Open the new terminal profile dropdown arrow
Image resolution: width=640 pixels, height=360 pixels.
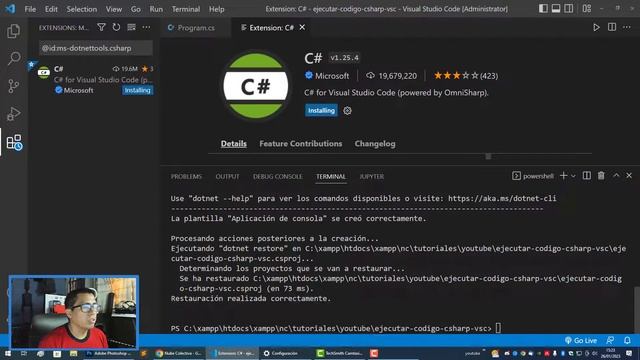[573, 176]
